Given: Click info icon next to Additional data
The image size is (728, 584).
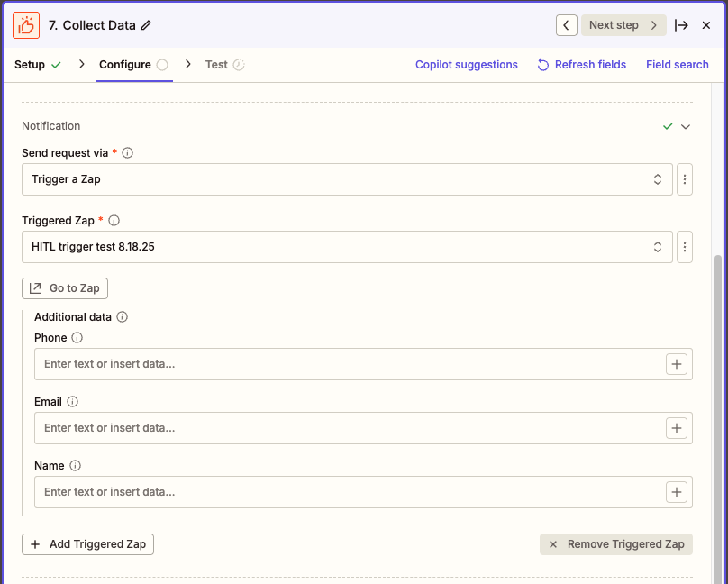Looking at the screenshot, I should point(123,317).
